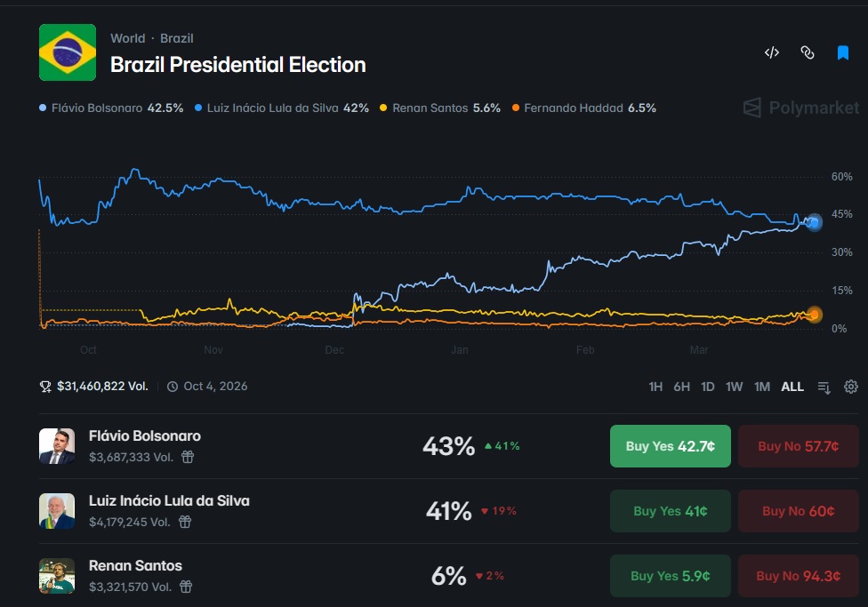Viewport: 868px width, 607px height.
Task: Buy Yes on Flávio Bolsonaro at 42.7¢
Action: pos(670,446)
